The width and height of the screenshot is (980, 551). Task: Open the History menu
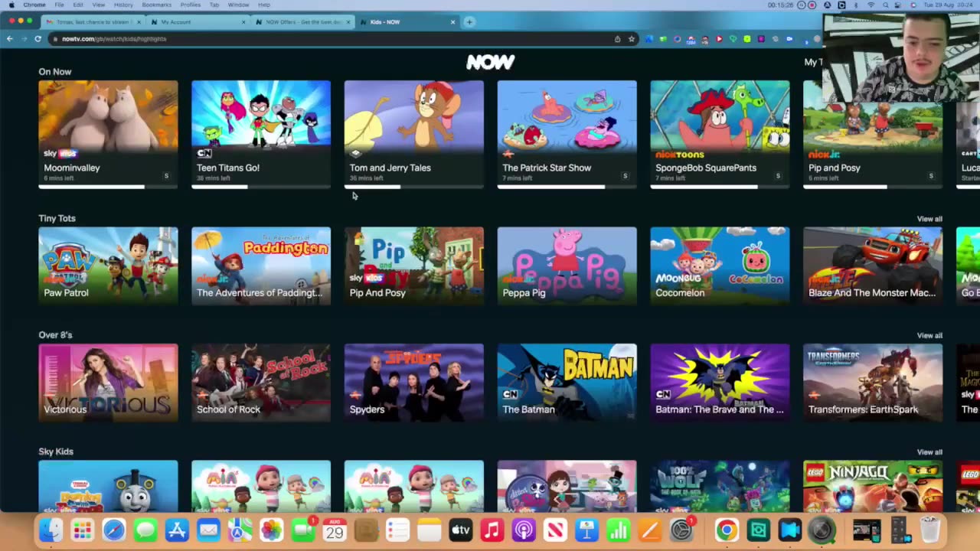coord(123,5)
